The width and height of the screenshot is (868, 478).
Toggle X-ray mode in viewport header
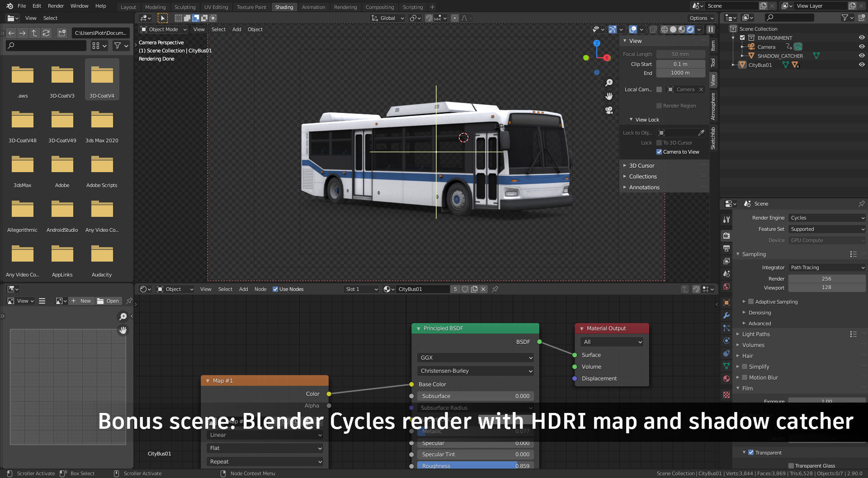[x=653, y=29]
